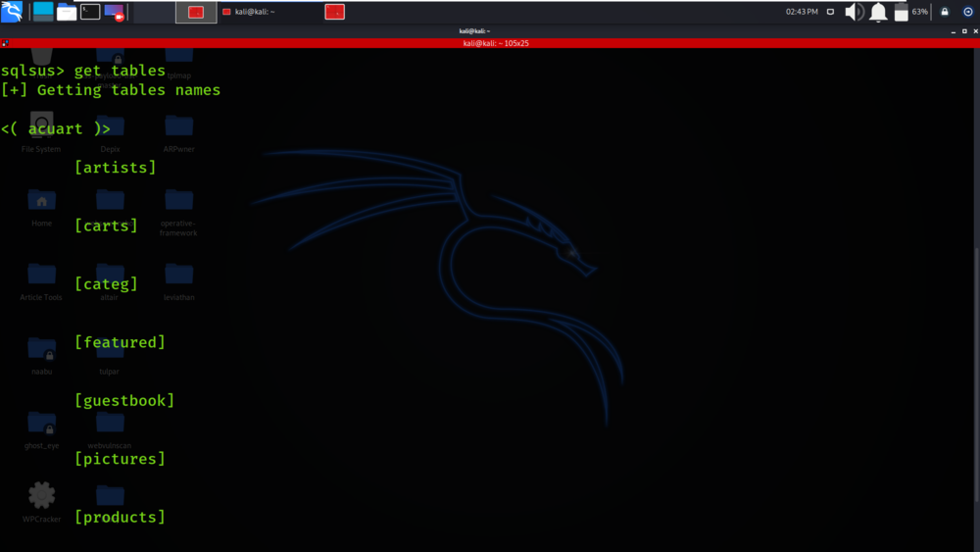Minimize the terminal window
The width and height of the screenshot is (980, 552).
pos(954,30)
